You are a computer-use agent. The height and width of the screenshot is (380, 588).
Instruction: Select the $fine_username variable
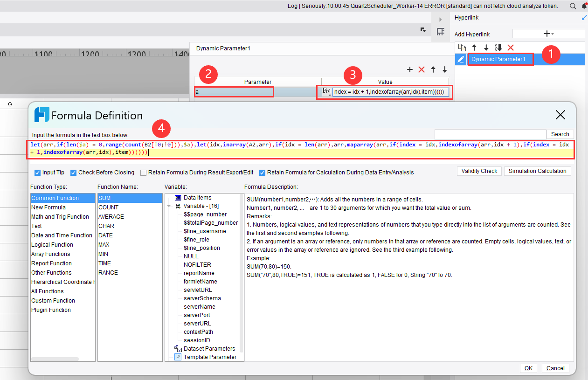(x=205, y=231)
